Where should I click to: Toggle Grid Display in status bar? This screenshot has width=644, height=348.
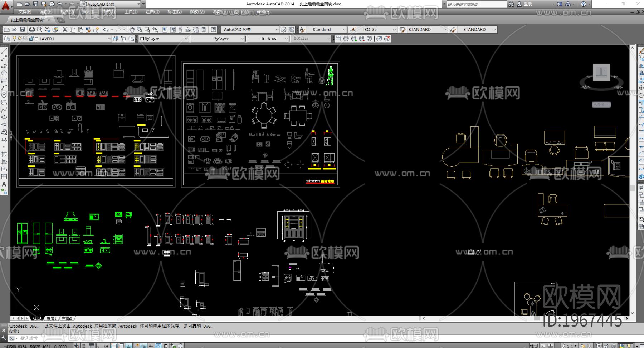(x=92, y=345)
